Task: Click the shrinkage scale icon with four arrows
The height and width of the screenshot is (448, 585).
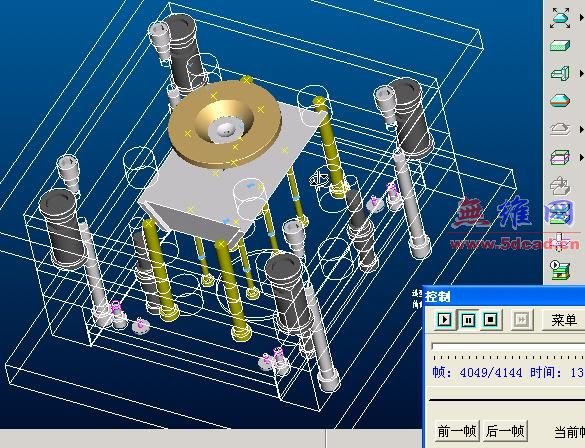Action: [560, 18]
